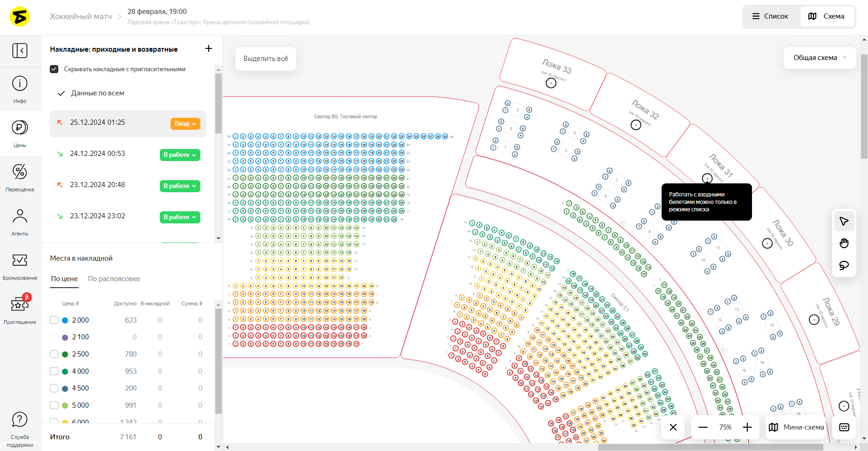868x451 pixels.
Task: Expand В работе status for 24.12.2024 00:53
Action: point(180,155)
